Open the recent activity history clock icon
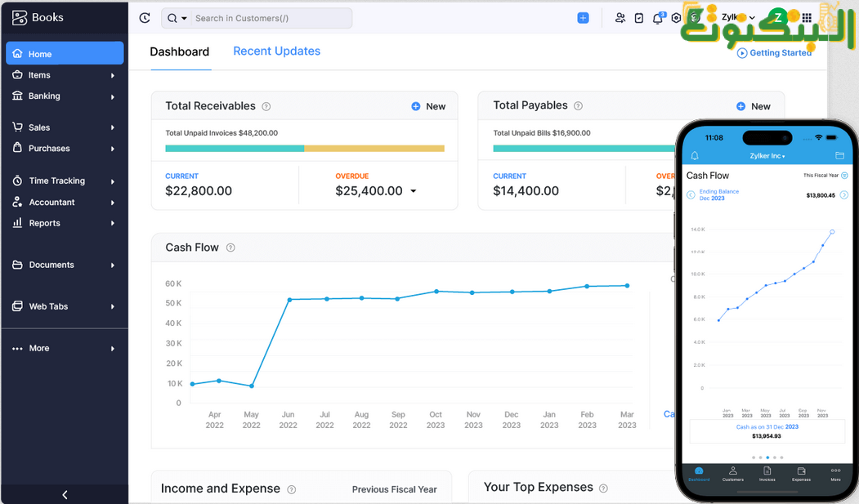 coord(145,18)
